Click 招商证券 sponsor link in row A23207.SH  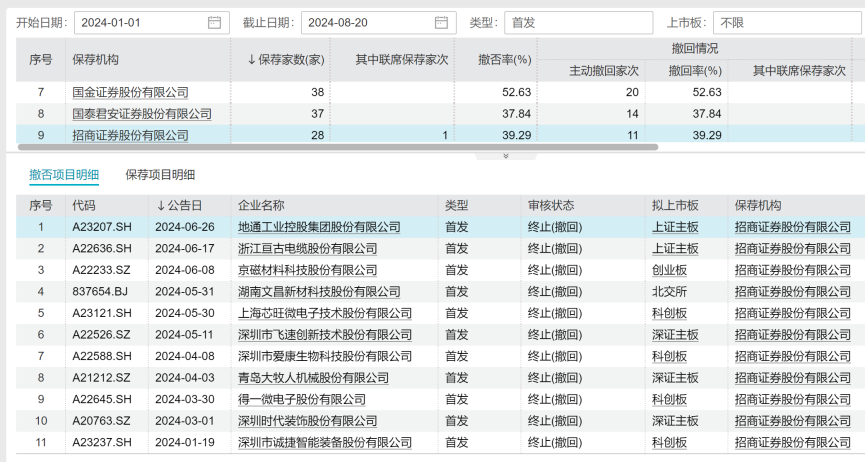[x=793, y=227]
